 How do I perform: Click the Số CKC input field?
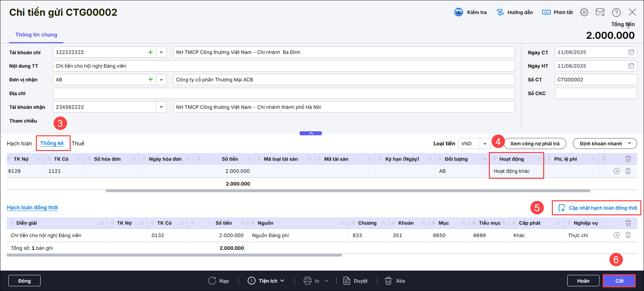[x=595, y=93]
